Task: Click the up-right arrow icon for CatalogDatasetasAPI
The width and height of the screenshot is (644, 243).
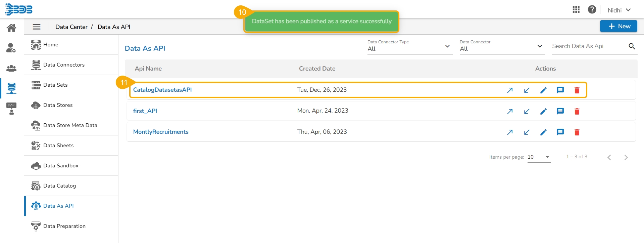Action: [510, 90]
